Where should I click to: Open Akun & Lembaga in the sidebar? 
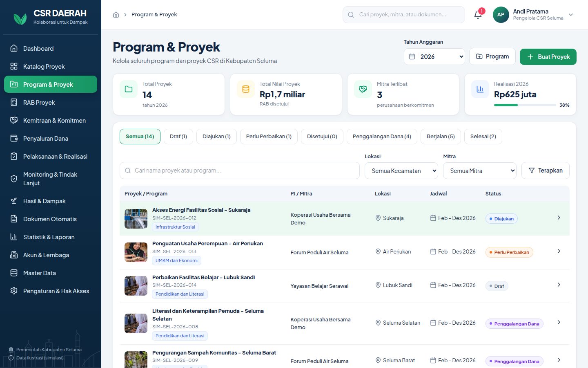[x=51, y=255]
